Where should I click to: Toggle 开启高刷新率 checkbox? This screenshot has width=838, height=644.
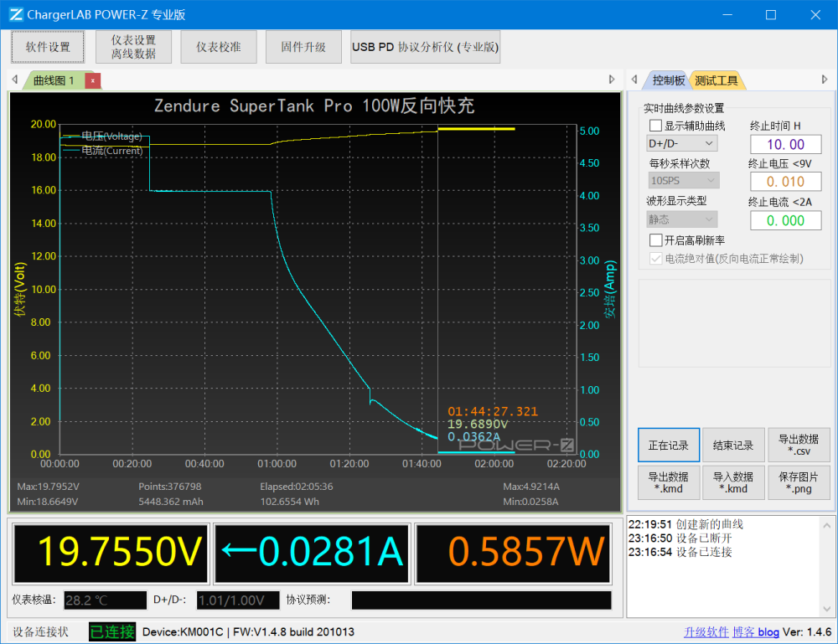click(x=656, y=240)
